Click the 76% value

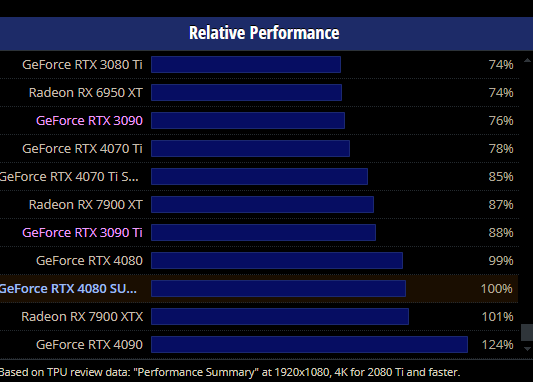501,121
